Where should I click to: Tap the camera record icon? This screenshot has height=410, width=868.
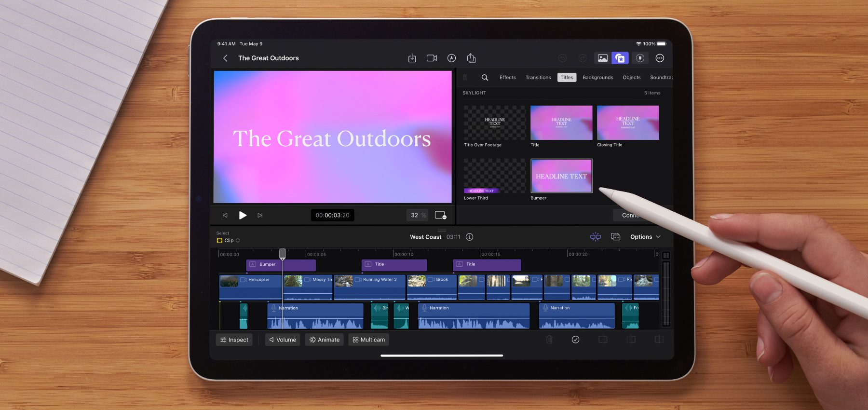click(x=432, y=58)
